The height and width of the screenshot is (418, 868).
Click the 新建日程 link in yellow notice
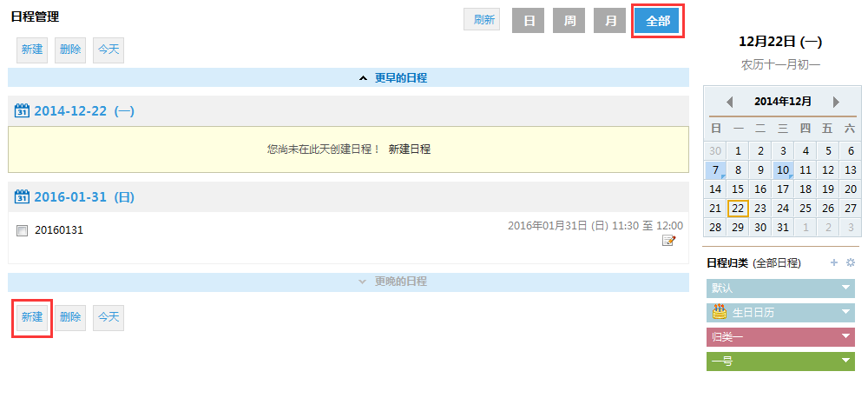click(x=409, y=149)
